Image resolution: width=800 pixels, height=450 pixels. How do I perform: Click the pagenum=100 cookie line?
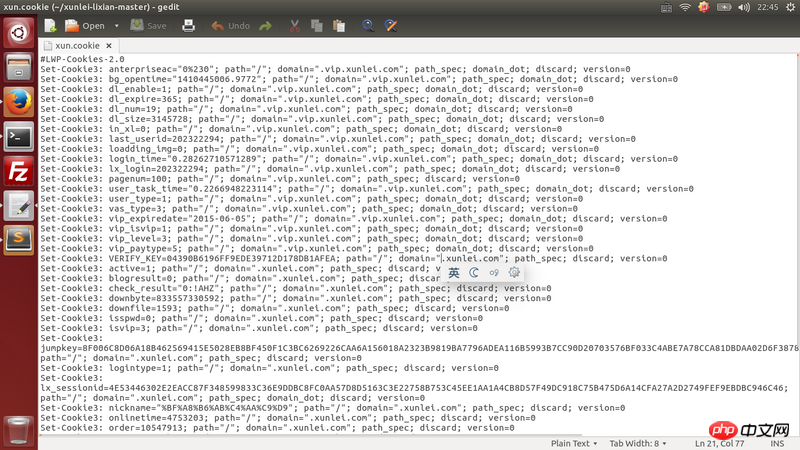point(280,179)
